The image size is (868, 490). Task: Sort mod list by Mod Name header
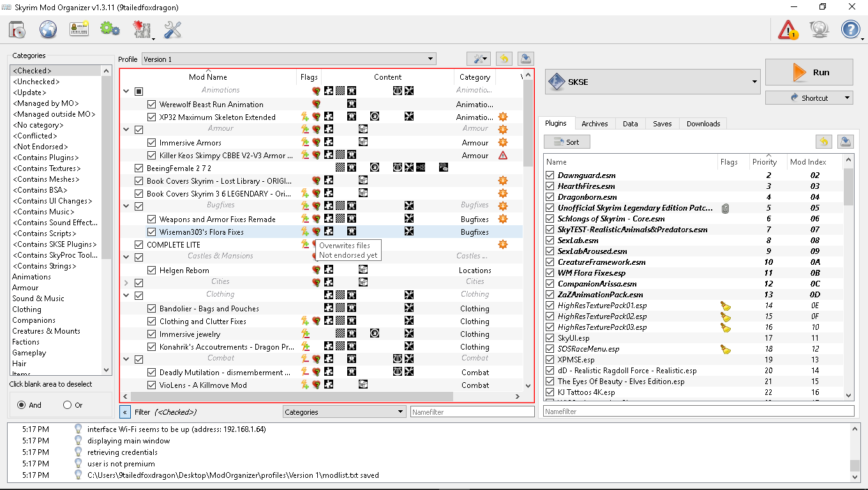[x=207, y=77]
